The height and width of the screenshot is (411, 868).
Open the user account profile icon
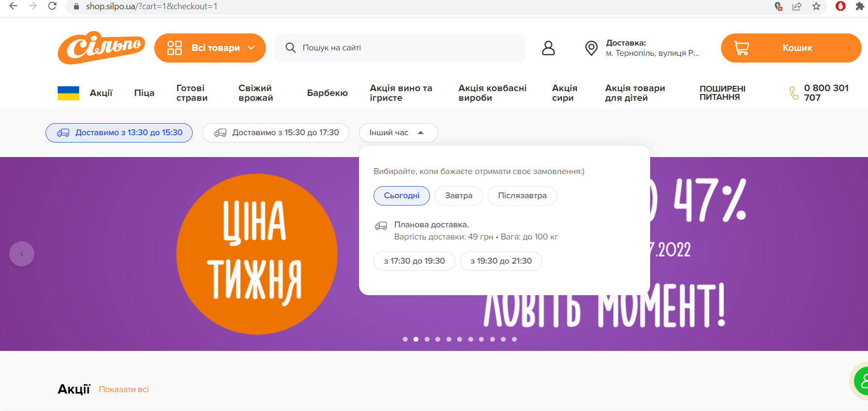coord(548,48)
